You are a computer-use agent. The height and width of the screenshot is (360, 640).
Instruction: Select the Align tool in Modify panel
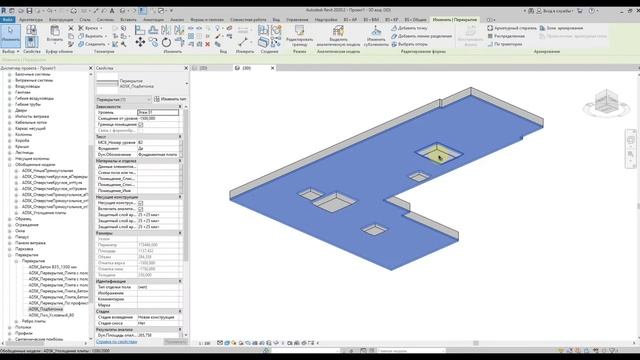pyautogui.click(x=140, y=30)
